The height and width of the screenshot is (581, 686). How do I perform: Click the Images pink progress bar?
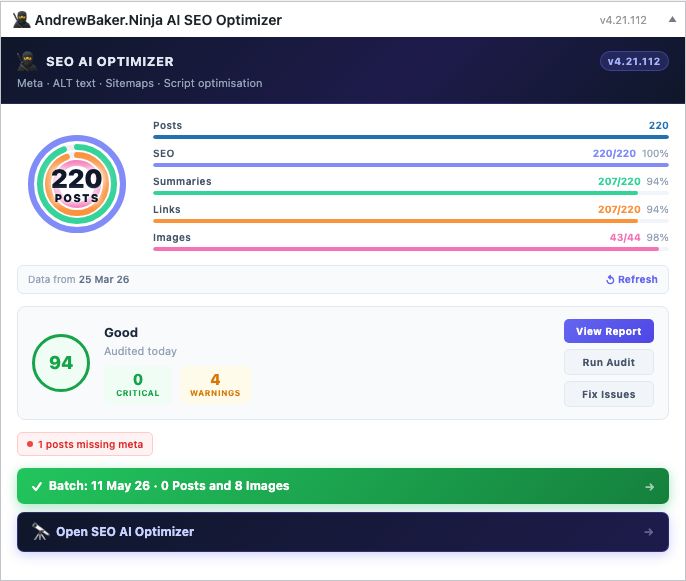pyautogui.click(x=410, y=249)
